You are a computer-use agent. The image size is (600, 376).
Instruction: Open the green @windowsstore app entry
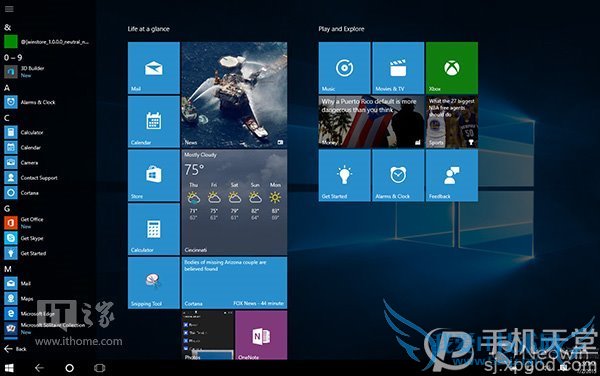(46, 42)
